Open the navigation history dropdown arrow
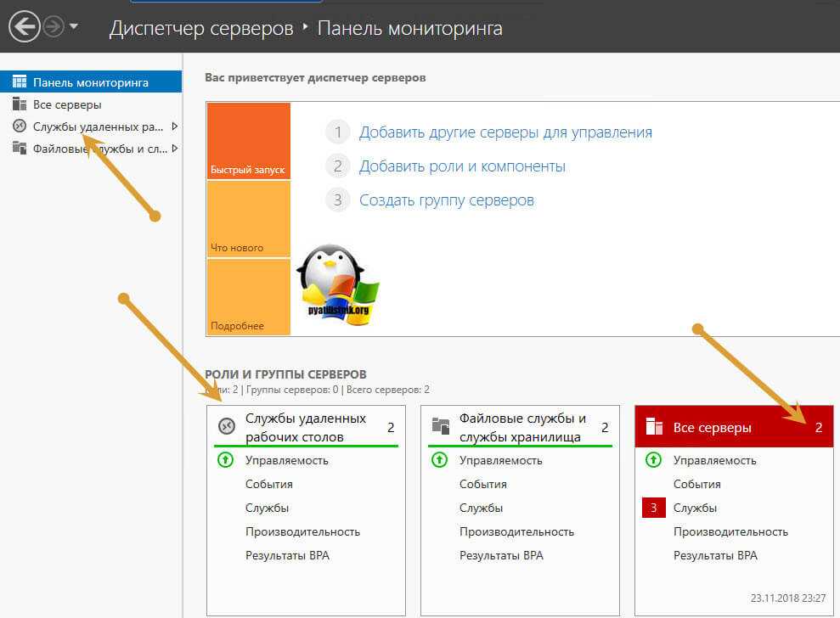 74,26
